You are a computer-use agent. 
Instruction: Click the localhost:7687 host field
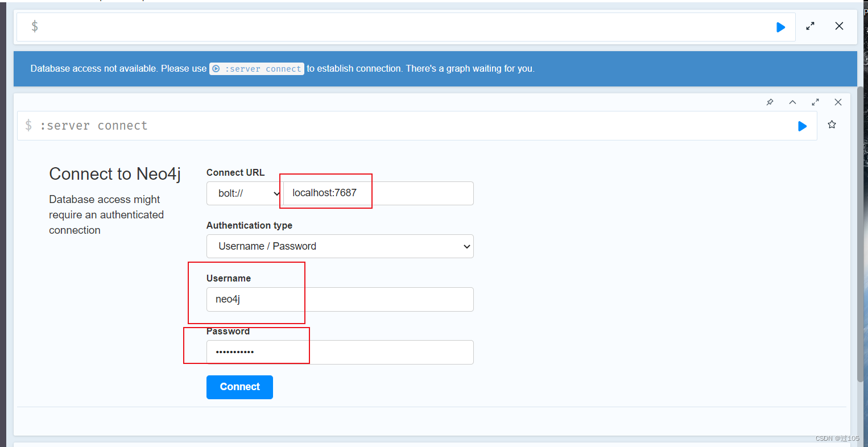(378, 193)
